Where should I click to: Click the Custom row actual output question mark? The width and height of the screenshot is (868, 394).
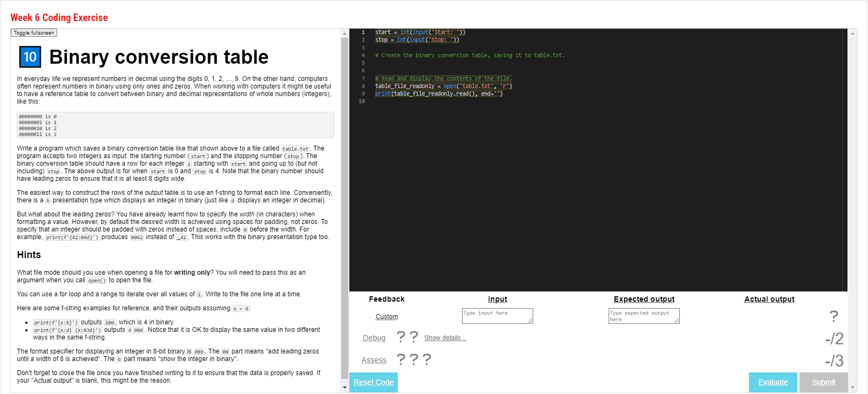(834, 316)
